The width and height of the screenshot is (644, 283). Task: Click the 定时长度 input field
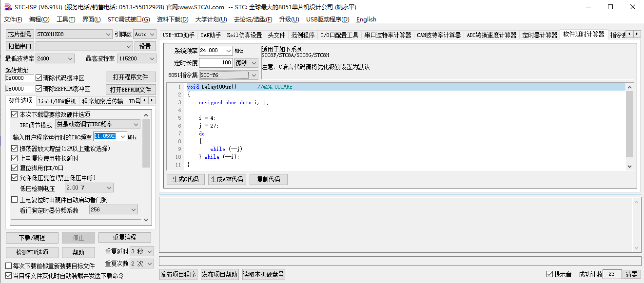pyautogui.click(x=215, y=63)
